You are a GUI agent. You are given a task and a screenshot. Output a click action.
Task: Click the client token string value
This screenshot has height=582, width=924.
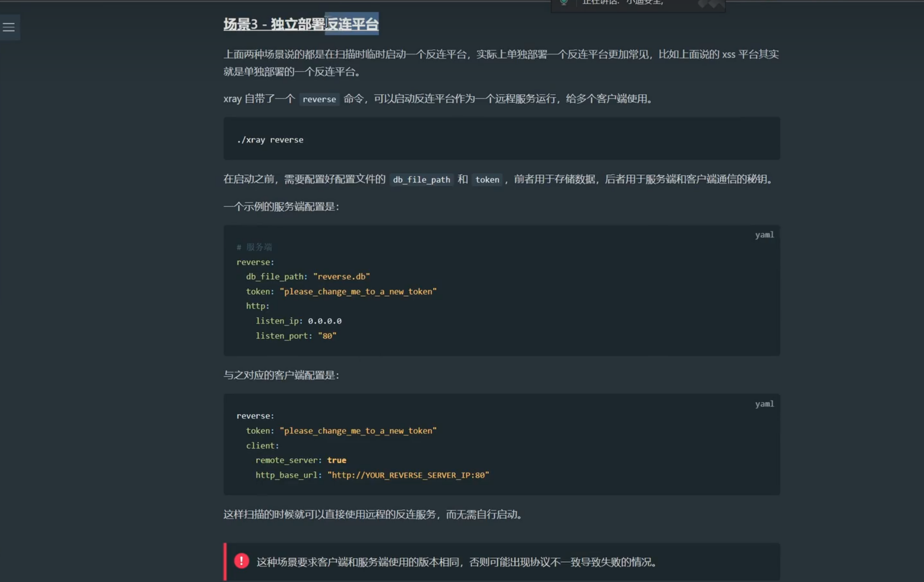tap(358, 430)
